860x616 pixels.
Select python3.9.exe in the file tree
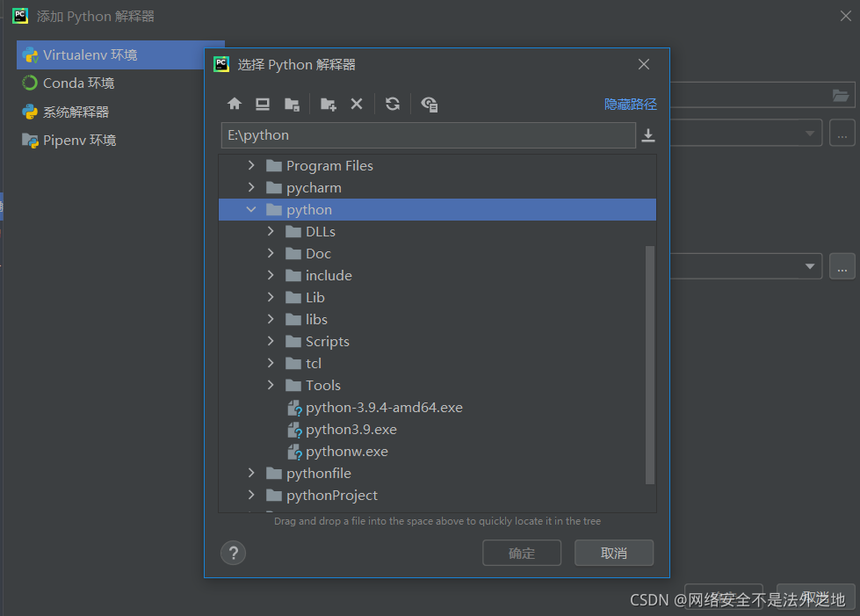[351, 429]
